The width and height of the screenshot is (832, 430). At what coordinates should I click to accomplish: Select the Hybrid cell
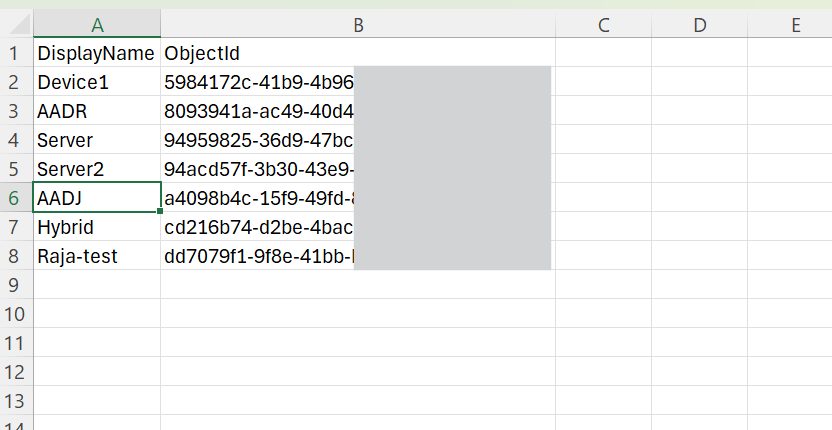[97, 227]
